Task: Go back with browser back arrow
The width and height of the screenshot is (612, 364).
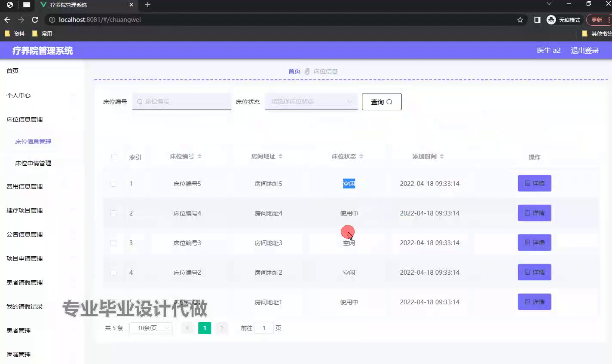Action: (x=7, y=20)
